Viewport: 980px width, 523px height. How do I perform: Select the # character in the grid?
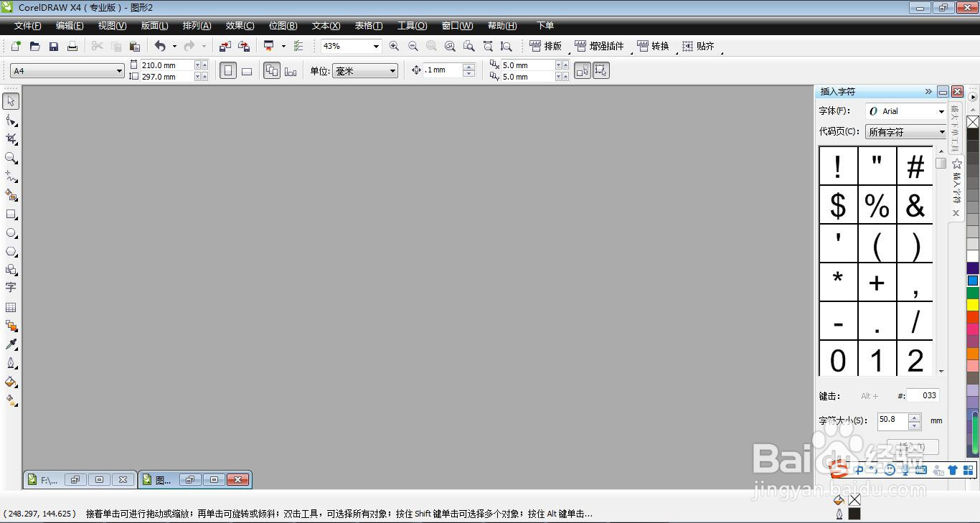pos(915,166)
